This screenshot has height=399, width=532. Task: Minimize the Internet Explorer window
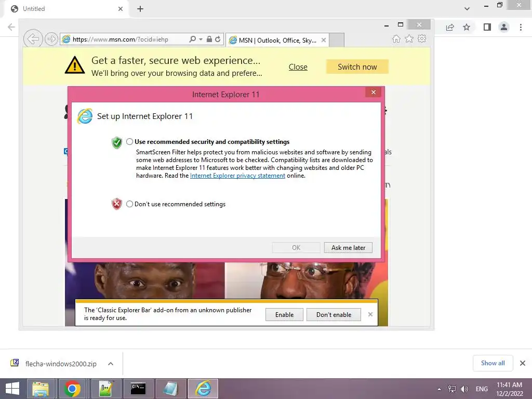[387, 25]
